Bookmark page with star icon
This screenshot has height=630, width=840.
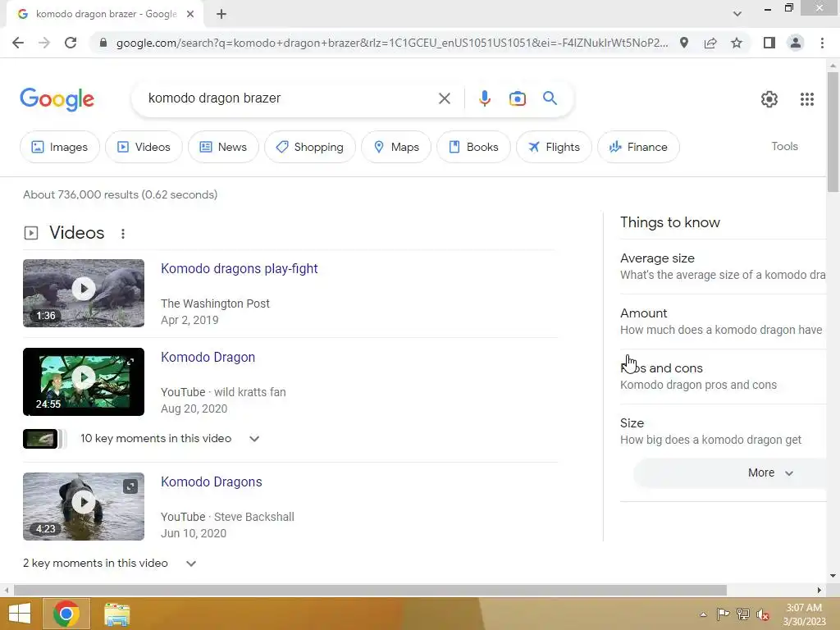737,43
